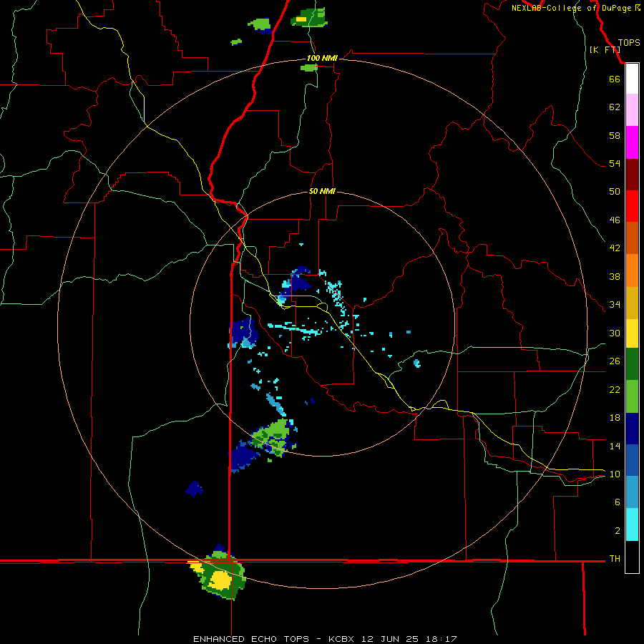Select the 58 legend value
The height and width of the screenshot is (644, 644).
point(615,135)
